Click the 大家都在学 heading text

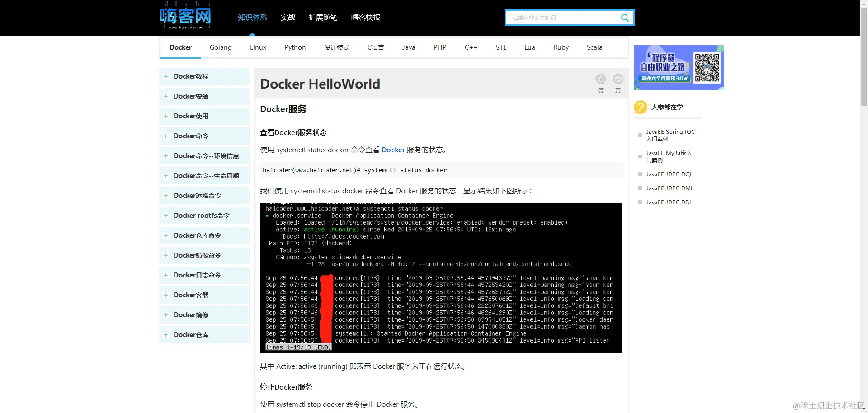667,107
